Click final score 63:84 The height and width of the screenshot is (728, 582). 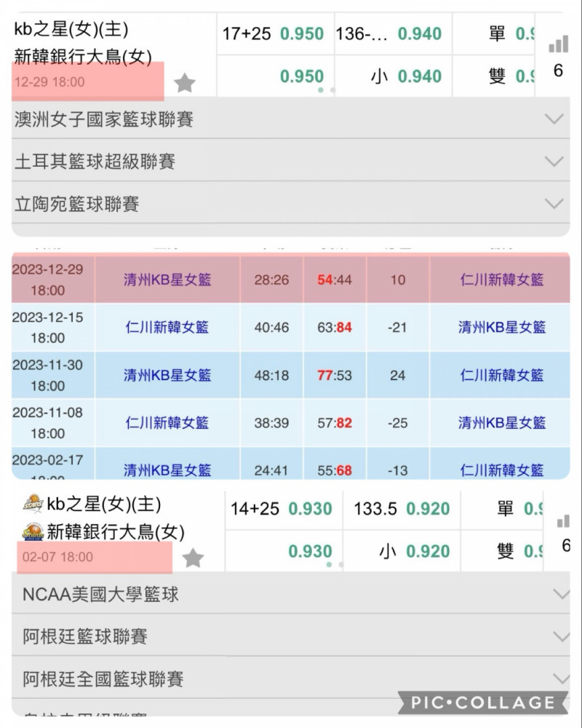click(335, 328)
